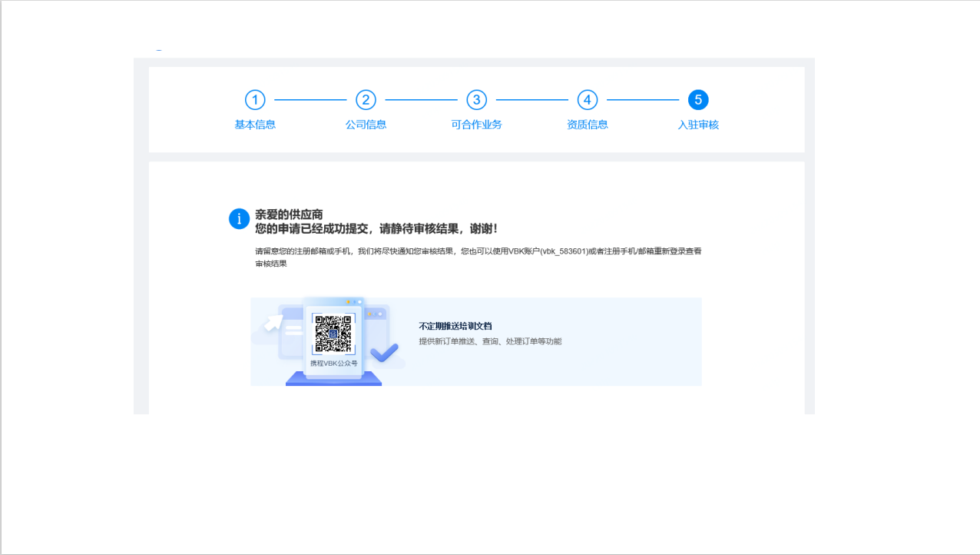The height and width of the screenshot is (555, 980).
Task: Click the 您的申请已经成功提交 heading
Action: pyautogui.click(x=376, y=229)
